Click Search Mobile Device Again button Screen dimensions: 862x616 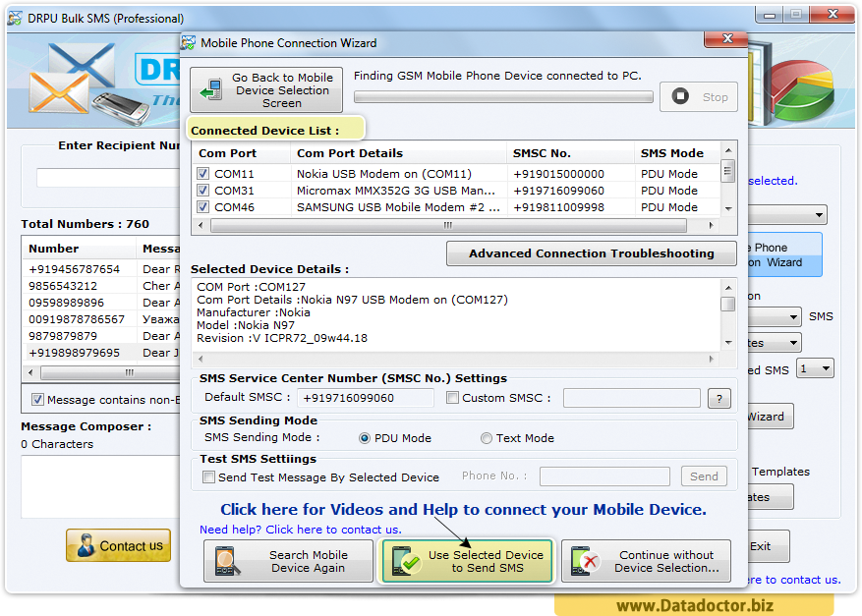[288, 561]
